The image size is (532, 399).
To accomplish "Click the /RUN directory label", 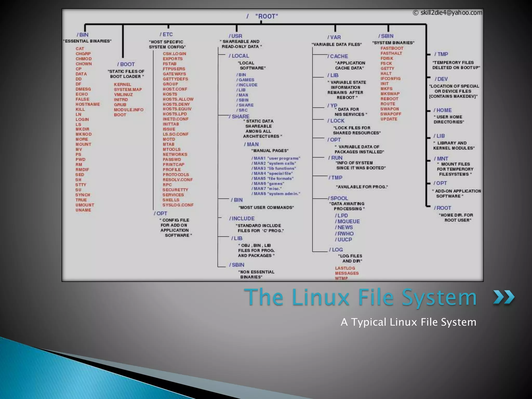I will [x=335, y=158].
